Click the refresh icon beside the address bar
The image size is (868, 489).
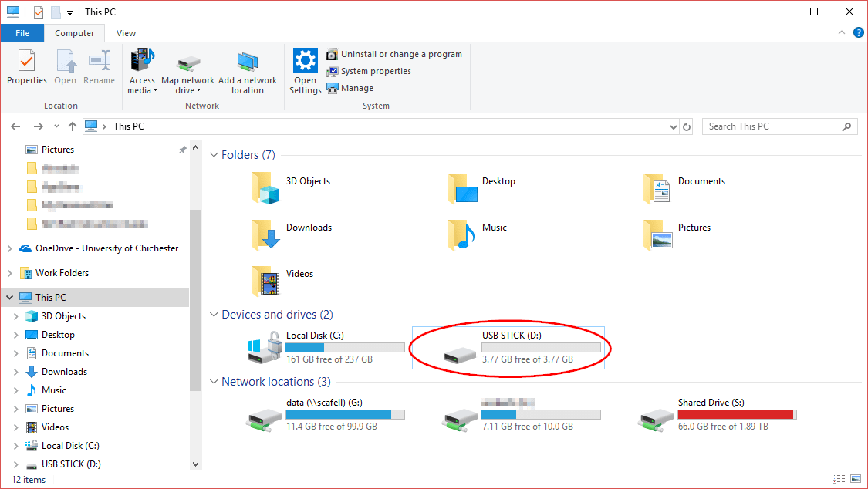tap(686, 126)
